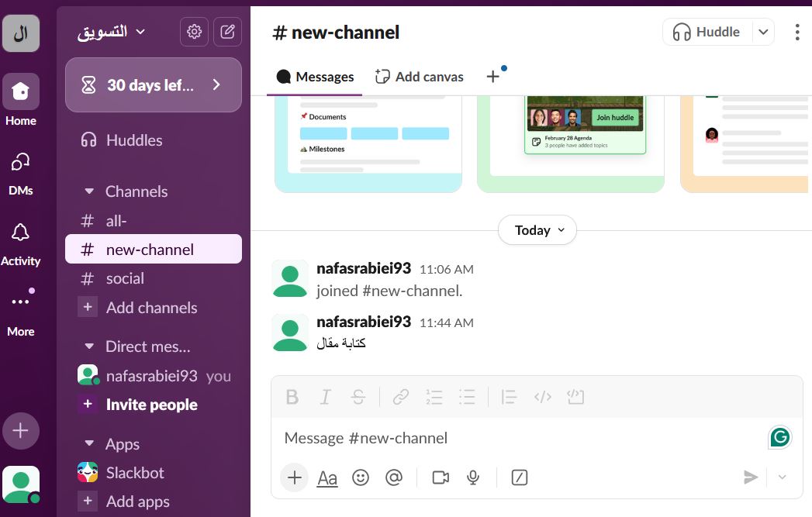Open DMs from the left rail

tap(21, 174)
